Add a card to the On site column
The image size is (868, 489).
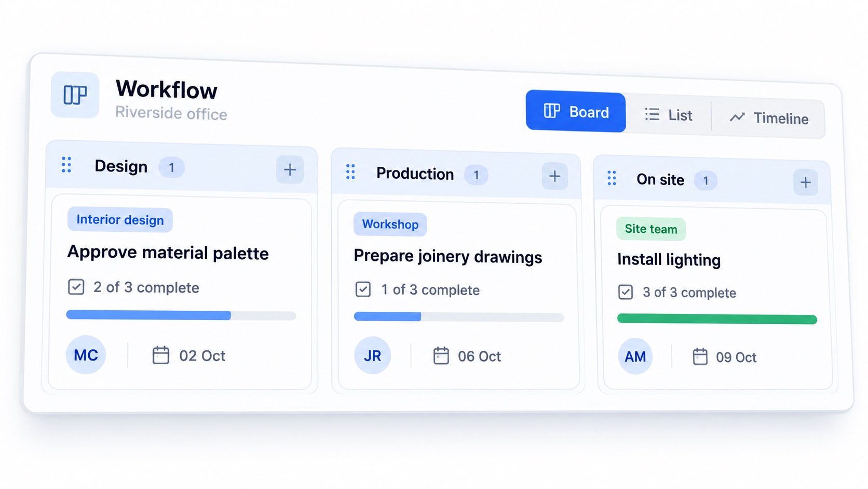point(806,182)
